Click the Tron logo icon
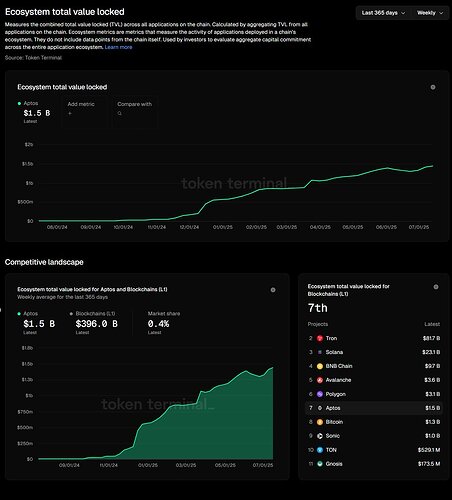452x500 pixels. click(320, 338)
